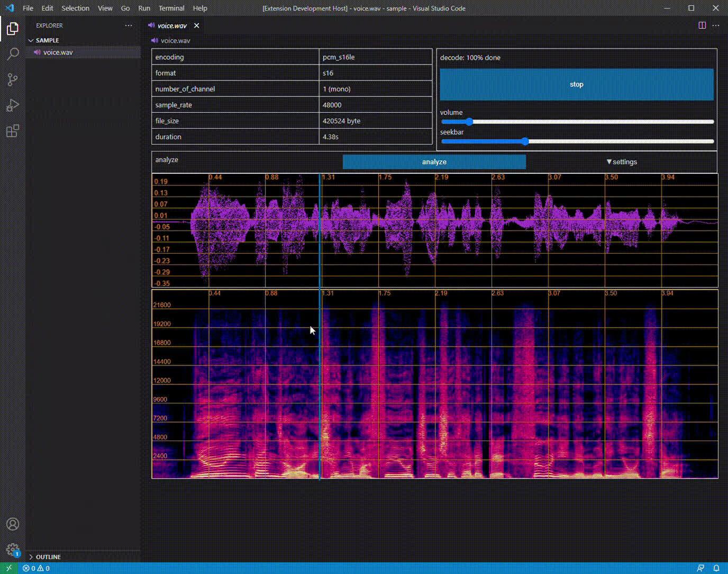Collapse the SAMPLE folder section
The image size is (728, 574).
(x=47, y=40)
